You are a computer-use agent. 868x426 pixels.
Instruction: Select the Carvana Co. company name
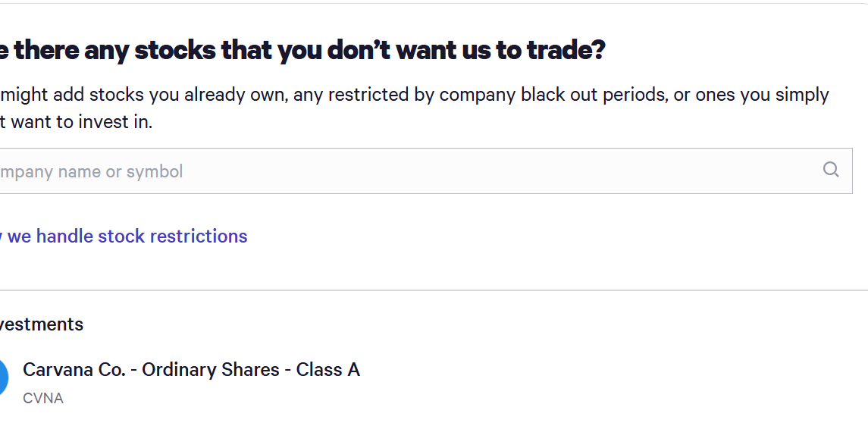point(74,370)
